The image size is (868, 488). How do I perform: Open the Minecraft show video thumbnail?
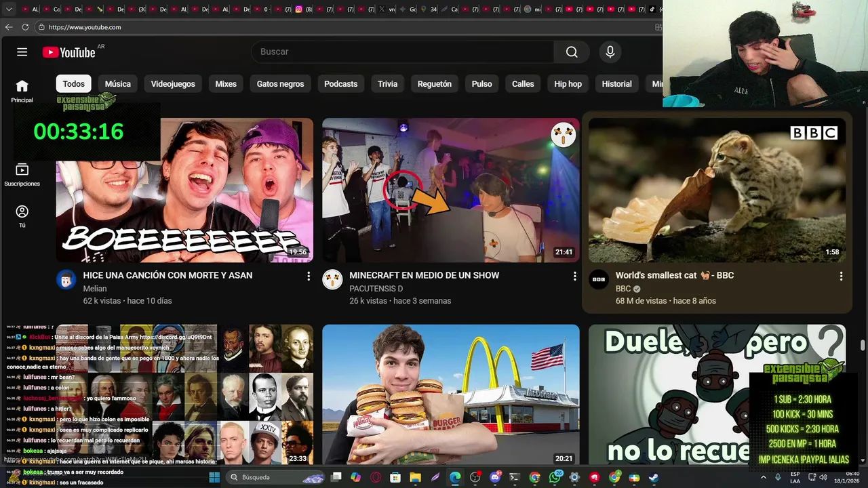pyautogui.click(x=451, y=190)
